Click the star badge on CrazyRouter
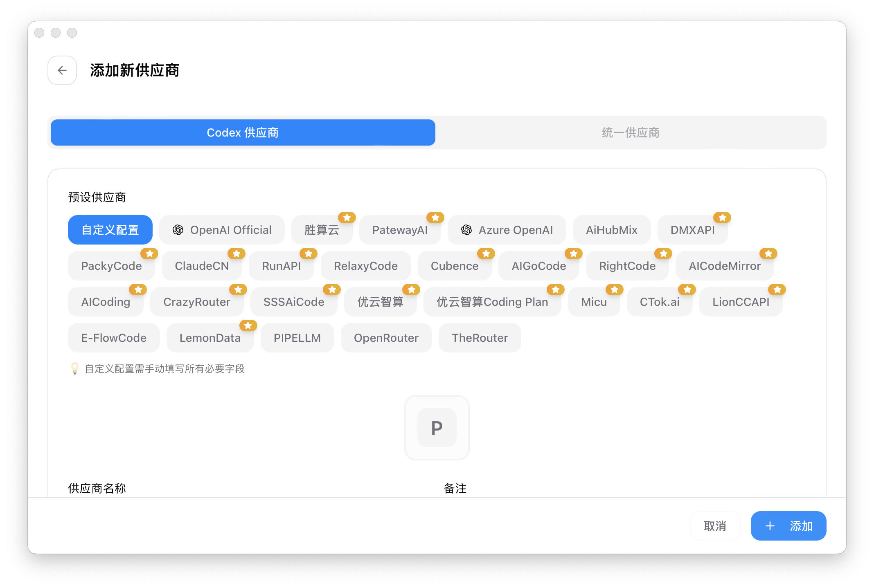Viewport: 874px width, 588px height. coord(238,290)
